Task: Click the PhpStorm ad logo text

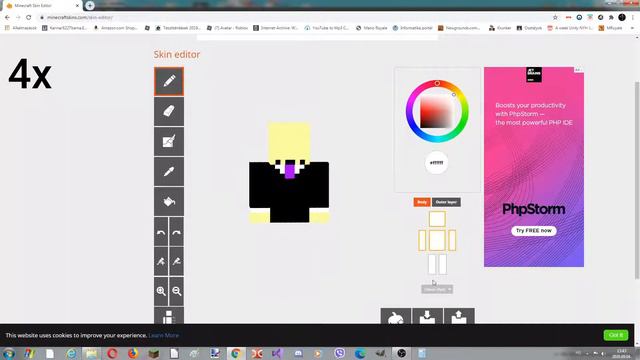Action: click(x=533, y=209)
